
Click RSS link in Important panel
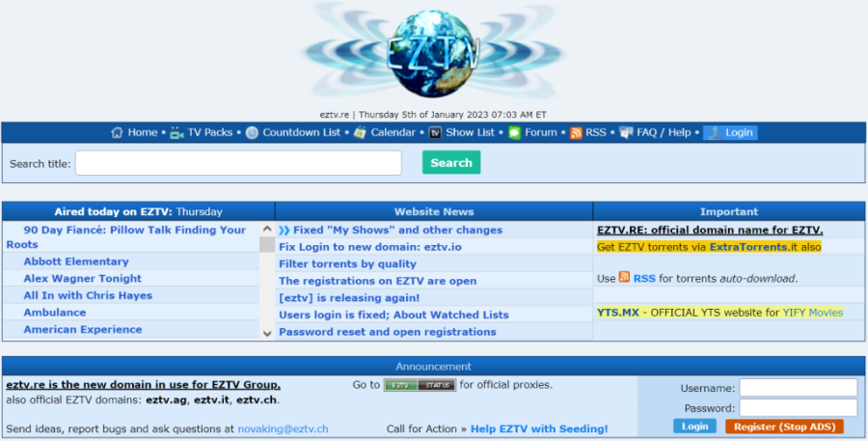pos(644,278)
